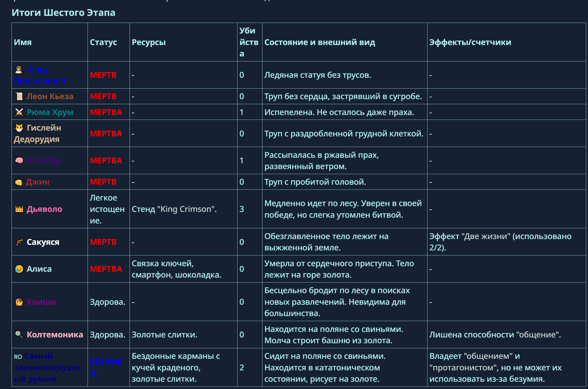Click the Стенд "King Crimson" resource cell
Screen dimensions: 588x389
click(174, 209)
